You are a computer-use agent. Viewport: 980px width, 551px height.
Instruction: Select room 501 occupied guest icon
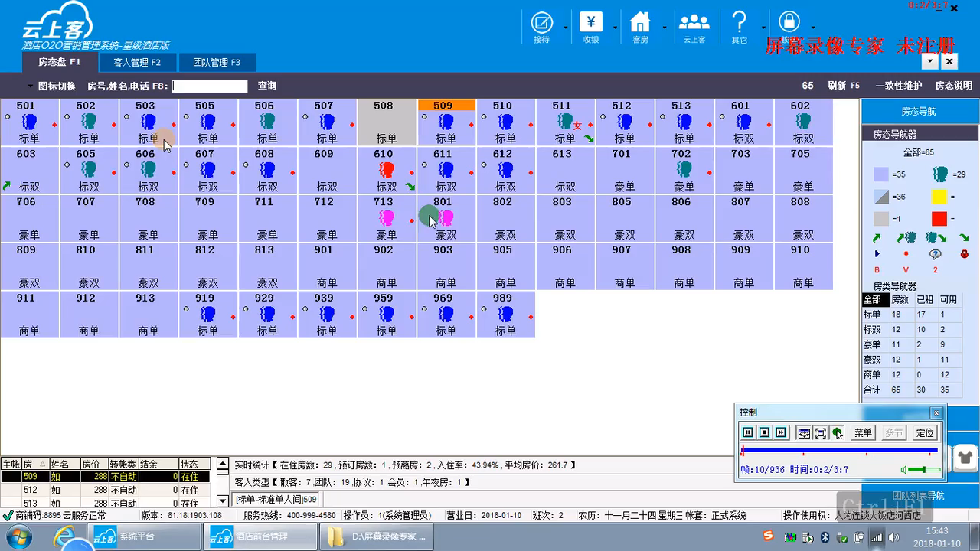(29, 121)
